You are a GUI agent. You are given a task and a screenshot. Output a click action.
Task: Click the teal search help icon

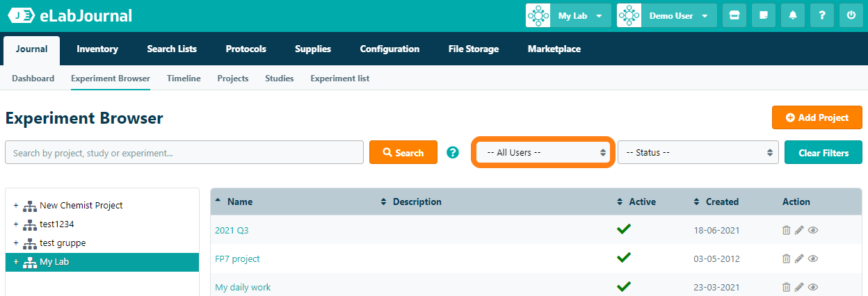pos(453,152)
